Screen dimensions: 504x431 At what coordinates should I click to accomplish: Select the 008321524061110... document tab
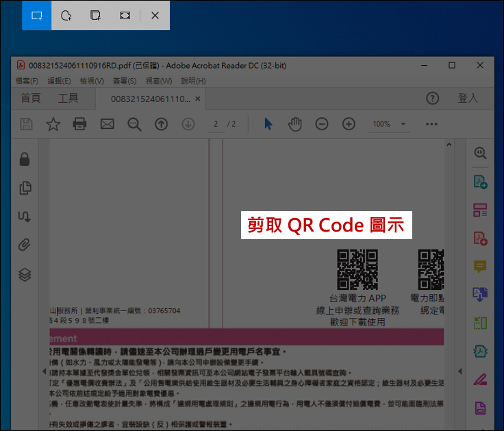pos(151,99)
